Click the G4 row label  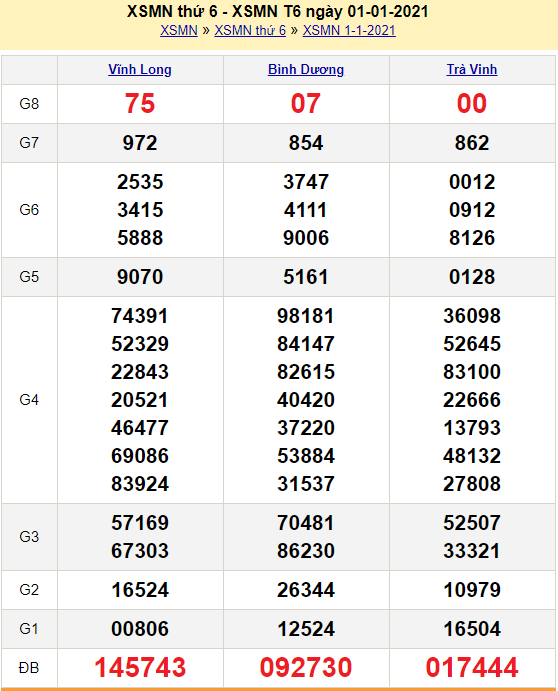click(x=29, y=400)
